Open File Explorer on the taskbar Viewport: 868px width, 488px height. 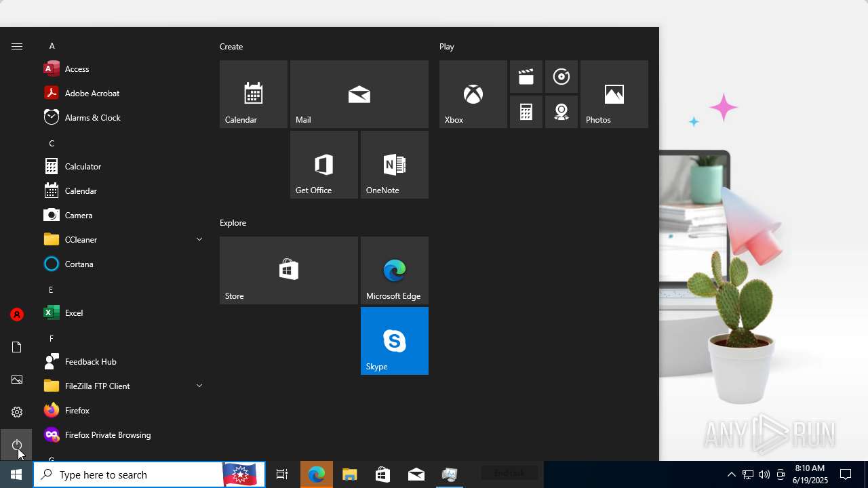[x=349, y=474]
